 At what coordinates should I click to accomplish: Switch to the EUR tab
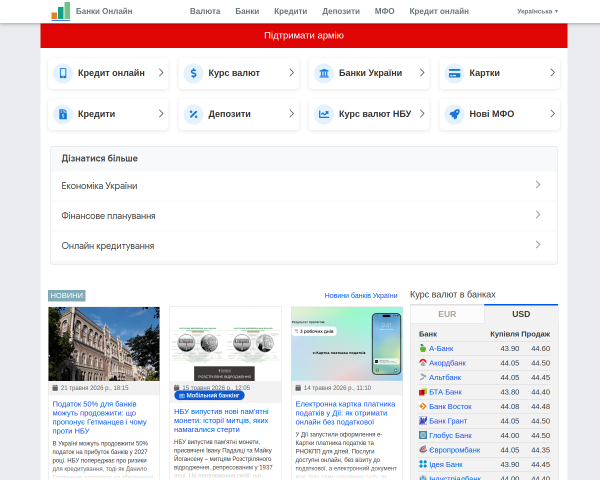(447, 314)
